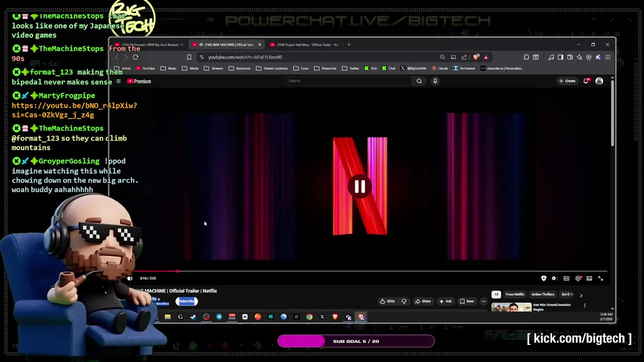Bookmark this page via bookmark icon
The height and width of the screenshot is (362, 644).
(x=189, y=57)
